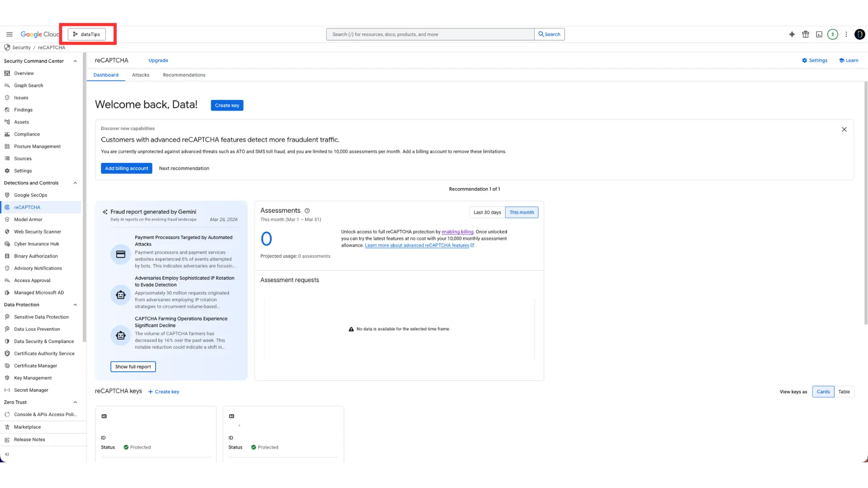Viewport: 868px width, 488px height.
Task: Click the three-dot more options icon
Action: tap(846, 34)
